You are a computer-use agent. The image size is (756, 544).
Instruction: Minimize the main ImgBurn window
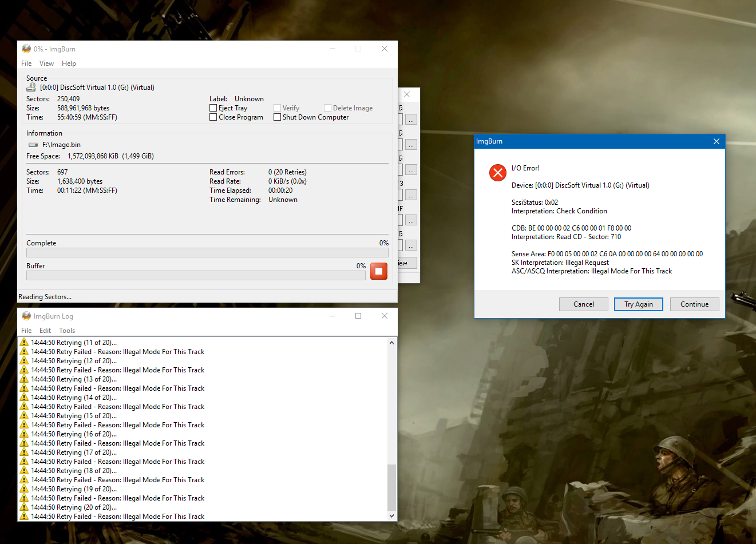[332, 49]
